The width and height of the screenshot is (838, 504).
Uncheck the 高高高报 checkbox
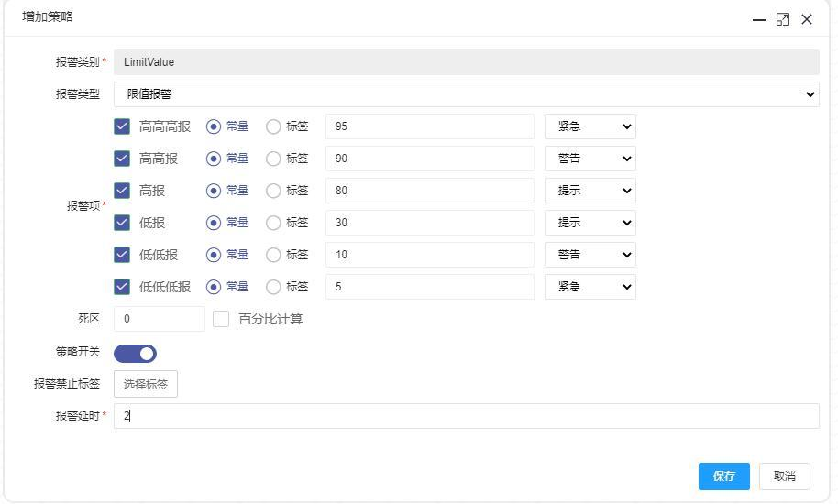(x=122, y=126)
